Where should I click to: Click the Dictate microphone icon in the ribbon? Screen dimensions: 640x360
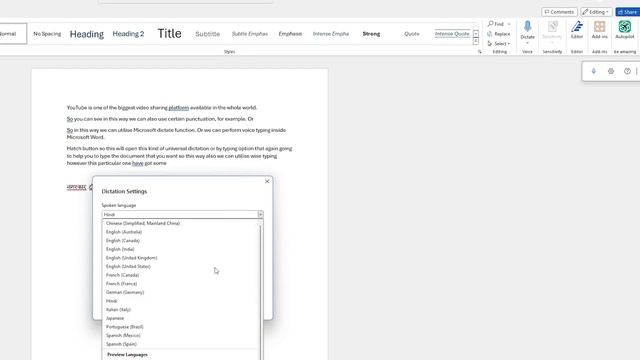click(527, 27)
